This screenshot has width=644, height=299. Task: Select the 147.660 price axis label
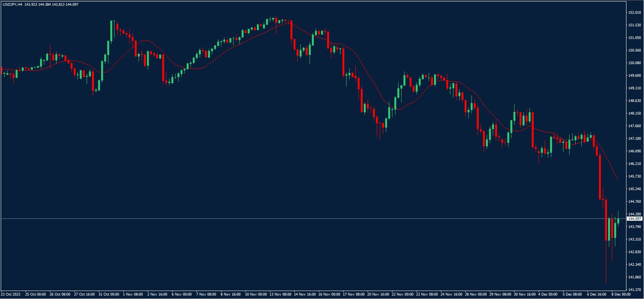point(635,126)
